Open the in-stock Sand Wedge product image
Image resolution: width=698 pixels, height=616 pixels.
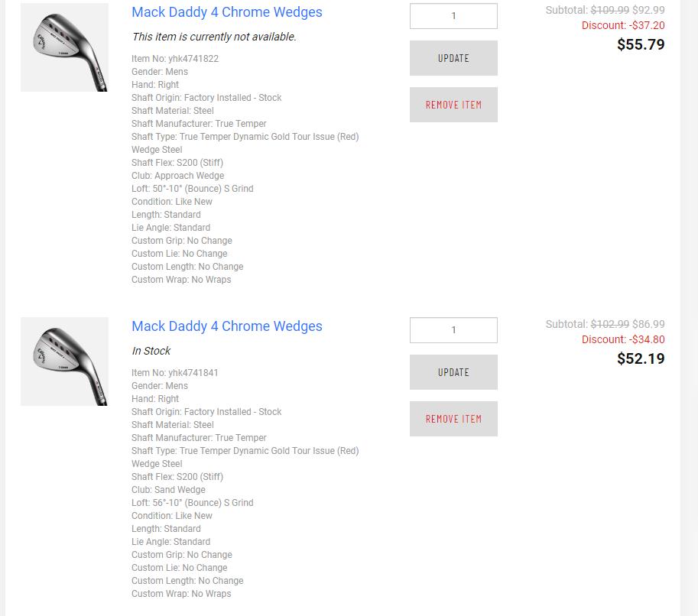[x=64, y=361]
